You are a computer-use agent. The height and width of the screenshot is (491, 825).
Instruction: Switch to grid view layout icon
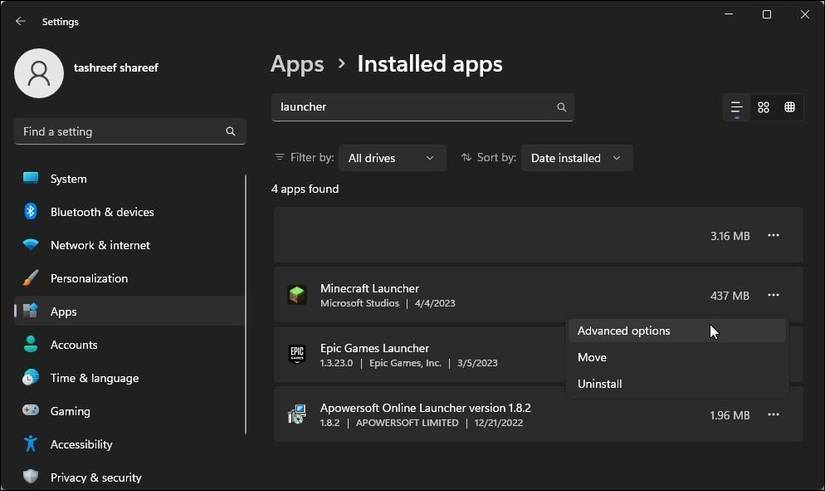[x=763, y=107]
